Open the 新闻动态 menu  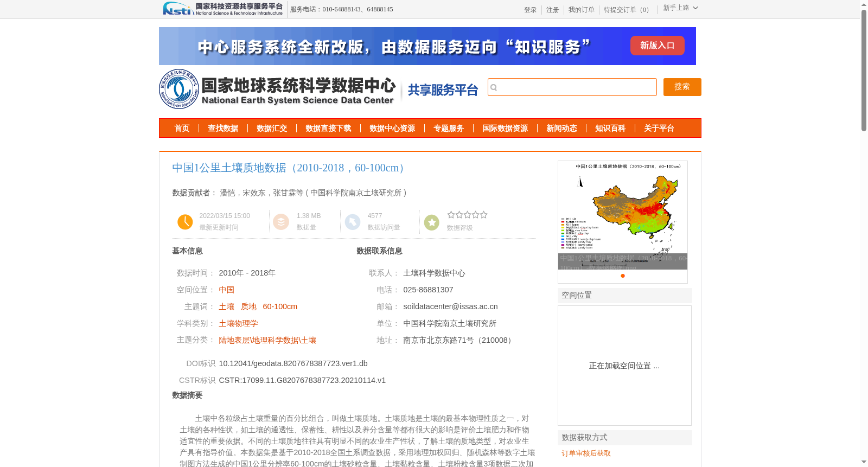[x=561, y=129]
